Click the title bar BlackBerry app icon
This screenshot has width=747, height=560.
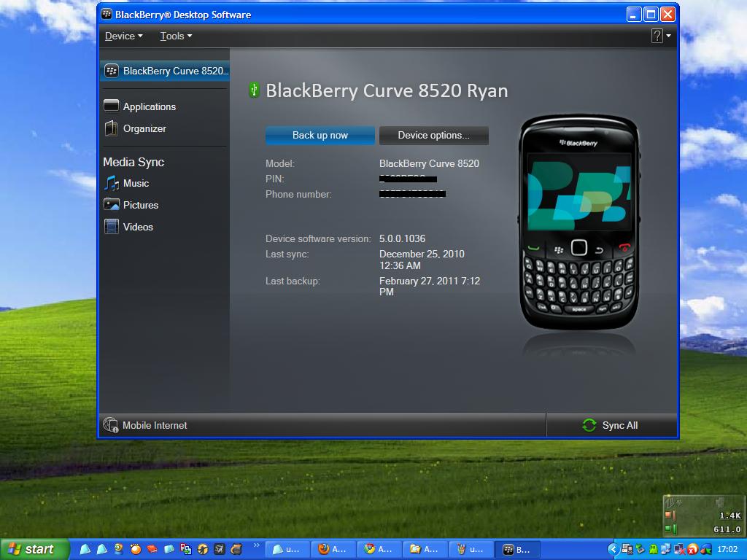[107, 15]
